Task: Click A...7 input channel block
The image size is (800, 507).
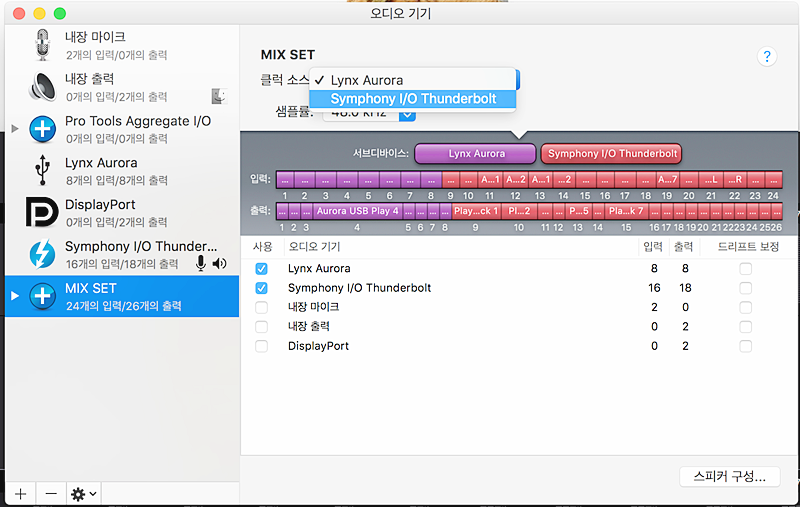Action: click(x=667, y=180)
